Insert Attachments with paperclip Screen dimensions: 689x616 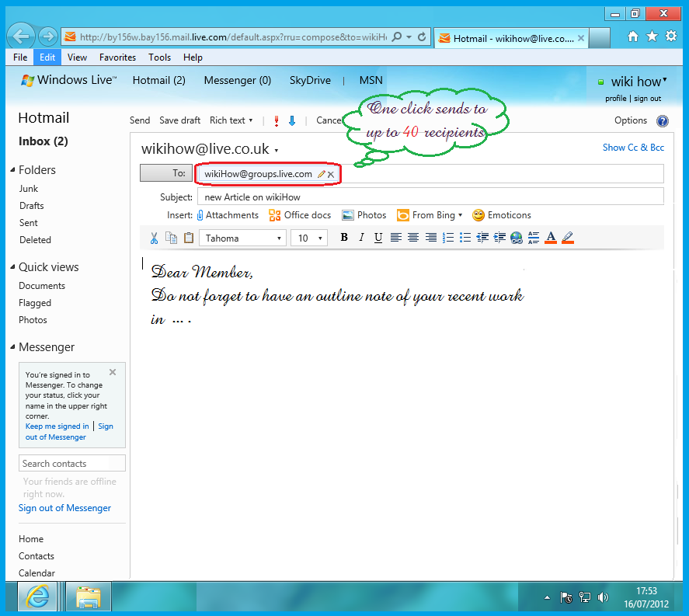[228, 215]
